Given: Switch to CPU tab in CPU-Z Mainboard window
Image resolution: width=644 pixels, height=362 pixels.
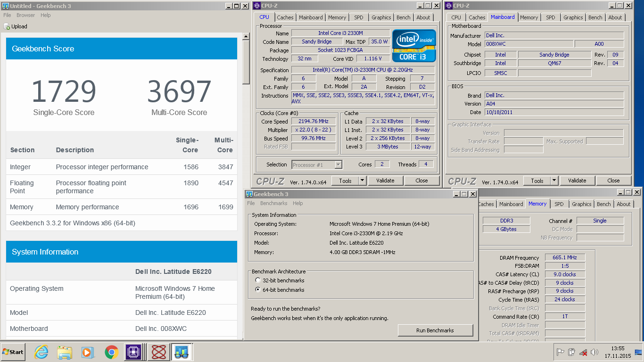Looking at the screenshot, I should point(456,17).
